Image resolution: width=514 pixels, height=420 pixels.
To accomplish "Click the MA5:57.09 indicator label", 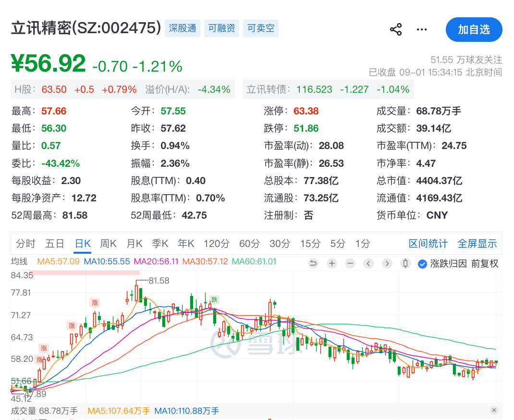I will [58, 261].
